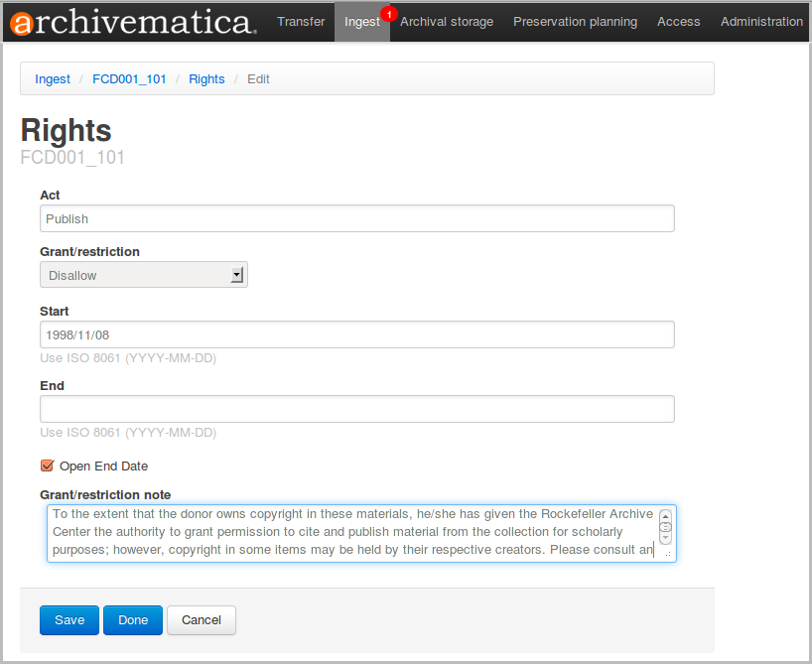The width and height of the screenshot is (812, 664).
Task: Cancel editing the rights entry
Action: point(202,620)
